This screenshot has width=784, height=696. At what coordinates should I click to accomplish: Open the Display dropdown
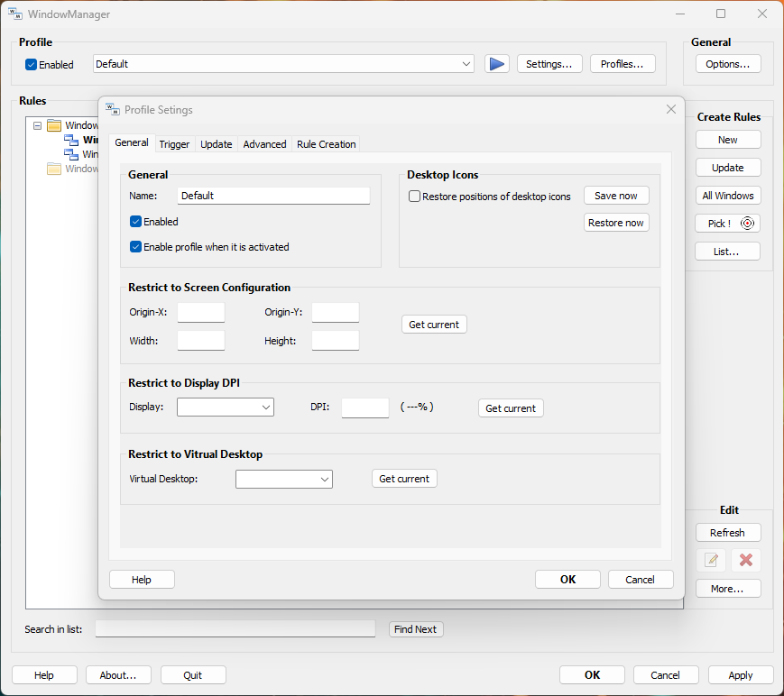tap(225, 408)
